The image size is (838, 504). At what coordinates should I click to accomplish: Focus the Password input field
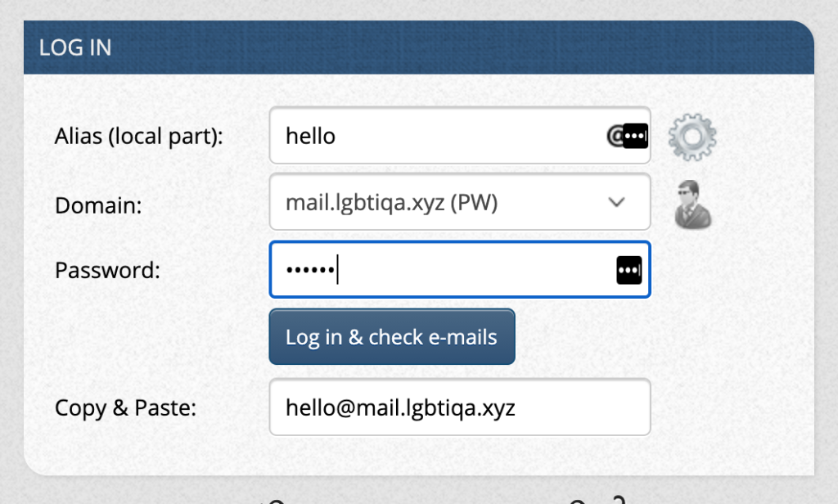(460, 269)
